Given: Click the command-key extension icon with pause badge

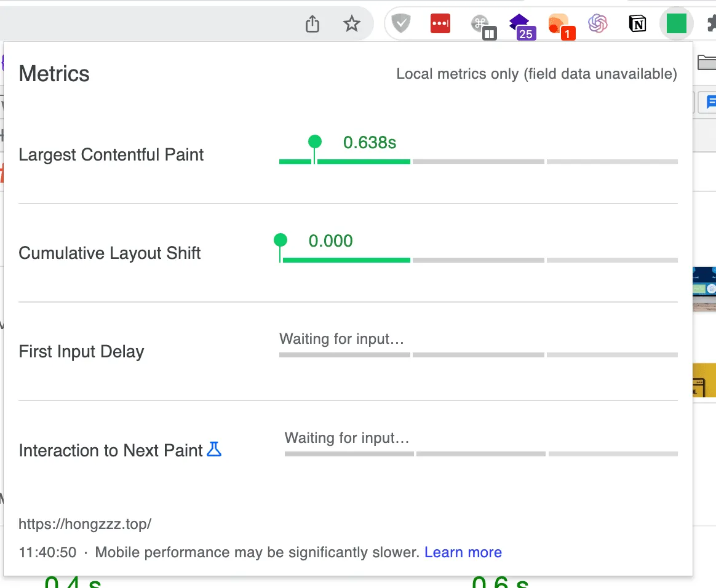Looking at the screenshot, I should (x=480, y=25).
